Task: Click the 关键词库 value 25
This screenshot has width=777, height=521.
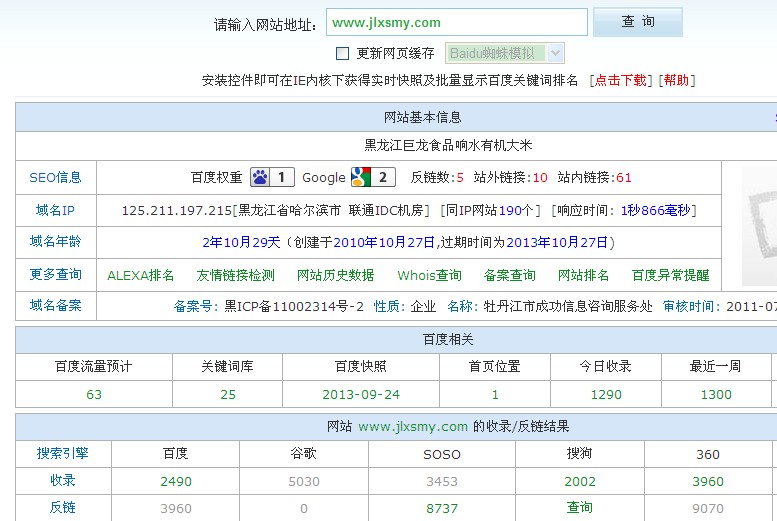Action: click(228, 395)
